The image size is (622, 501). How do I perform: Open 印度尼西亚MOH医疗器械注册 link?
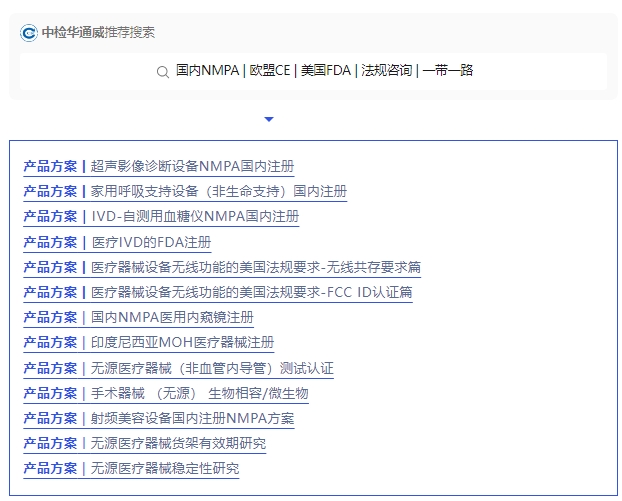[182, 343]
